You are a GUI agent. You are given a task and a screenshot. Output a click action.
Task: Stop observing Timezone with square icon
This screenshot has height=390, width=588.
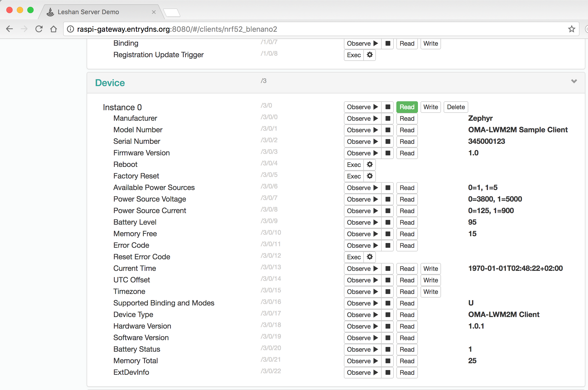[x=387, y=292]
